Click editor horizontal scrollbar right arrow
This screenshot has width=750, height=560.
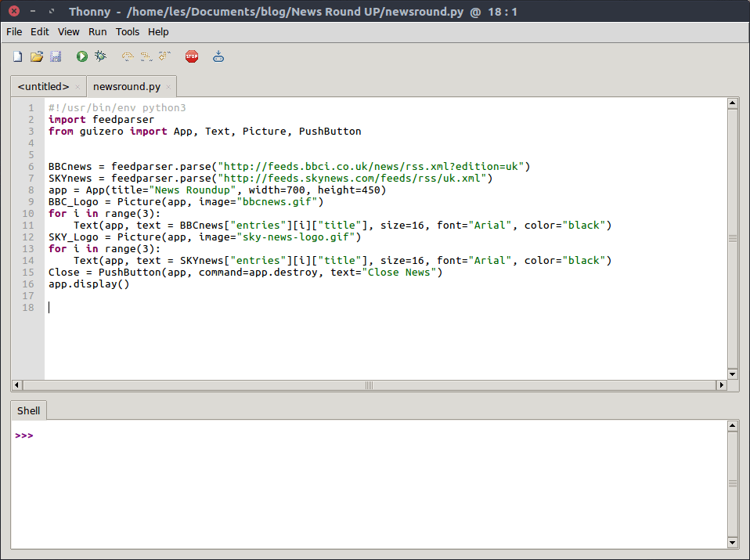tap(721, 385)
